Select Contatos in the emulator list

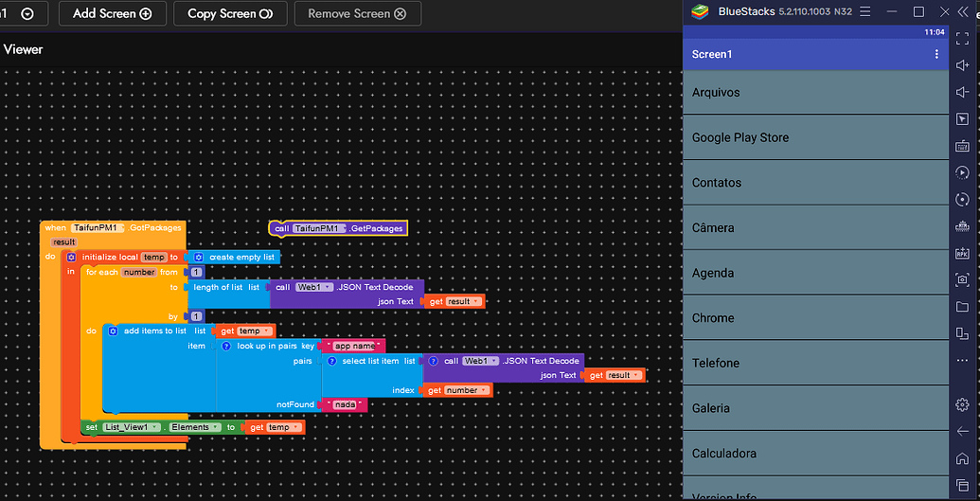click(816, 182)
